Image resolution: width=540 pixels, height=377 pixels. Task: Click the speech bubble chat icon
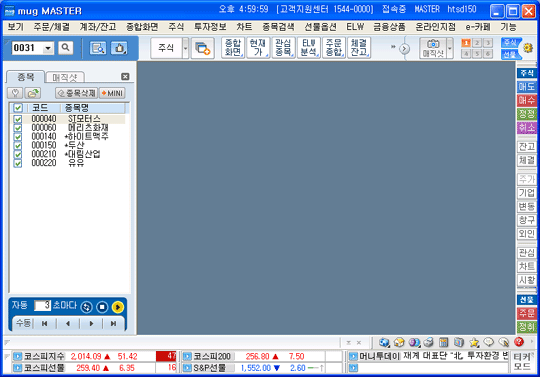click(489, 342)
